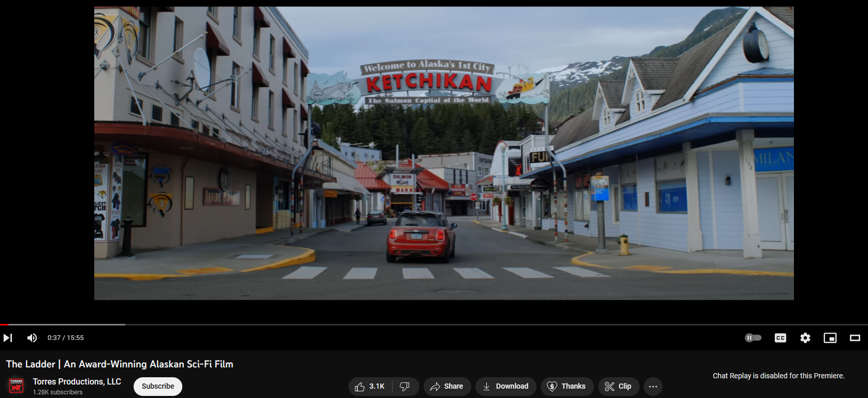Switch to miniplayer mode
The width and height of the screenshot is (868, 398).
(x=830, y=338)
